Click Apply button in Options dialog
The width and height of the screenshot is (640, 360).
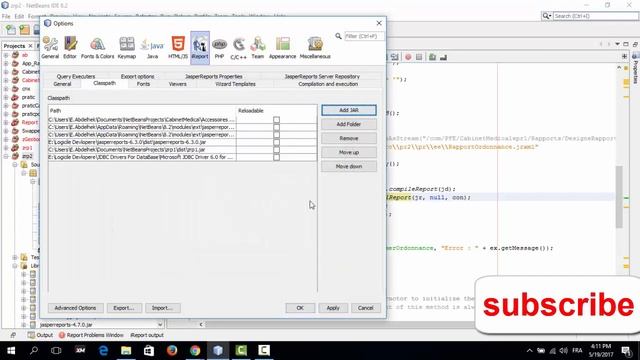point(333,308)
